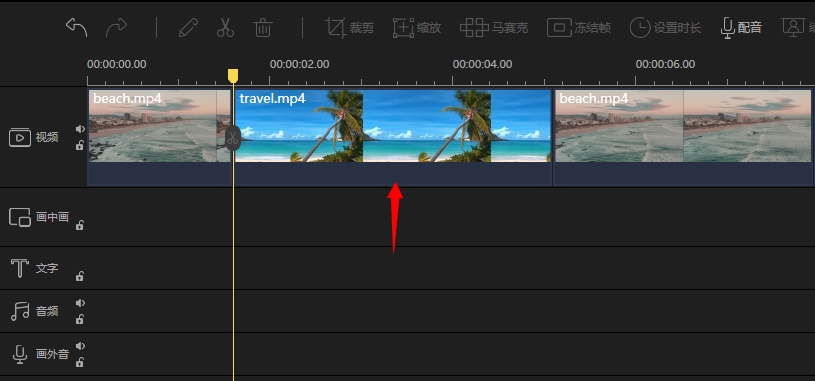Click the 音频 track label

47,311
